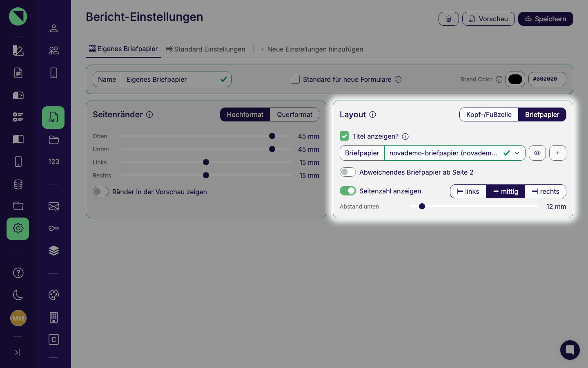Open the 123 numbering item
This screenshot has height=368, width=588.
click(x=53, y=162)
